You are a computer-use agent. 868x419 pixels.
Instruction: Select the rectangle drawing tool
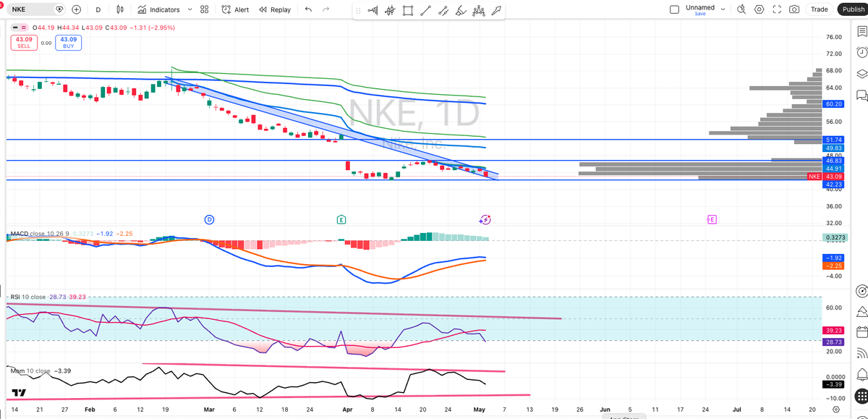tap(408, 11)
